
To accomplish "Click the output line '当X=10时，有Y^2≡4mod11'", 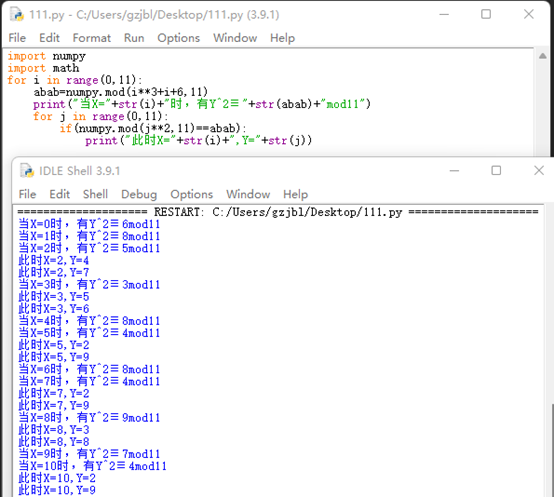I will 92,466.
